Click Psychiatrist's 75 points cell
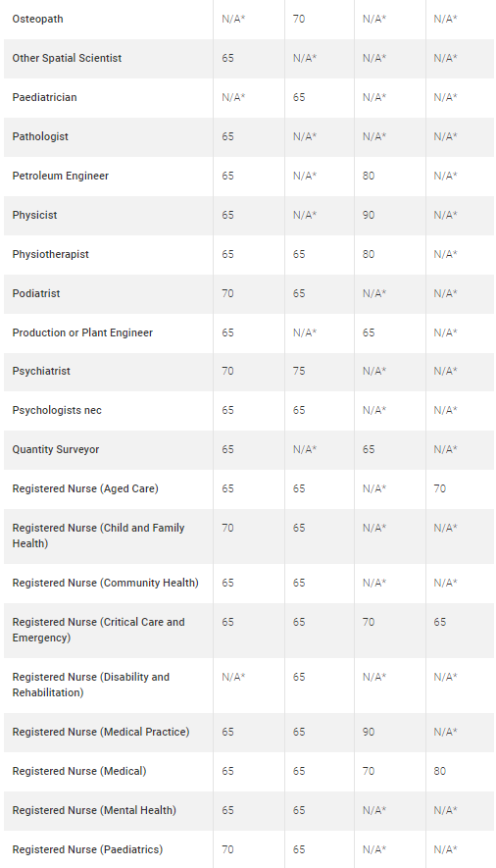 coord(299,371)
